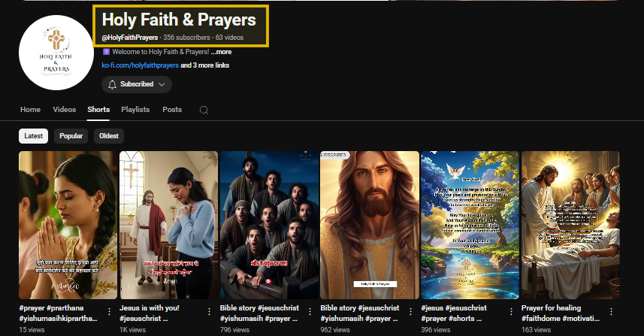Open the disciples in boat short thumbnail

pos(269,225)
